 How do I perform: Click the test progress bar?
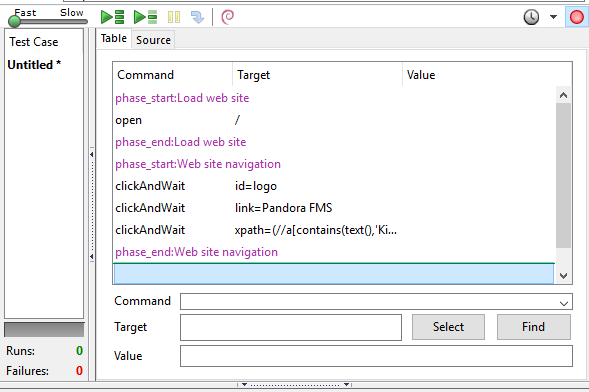(44, 330)
